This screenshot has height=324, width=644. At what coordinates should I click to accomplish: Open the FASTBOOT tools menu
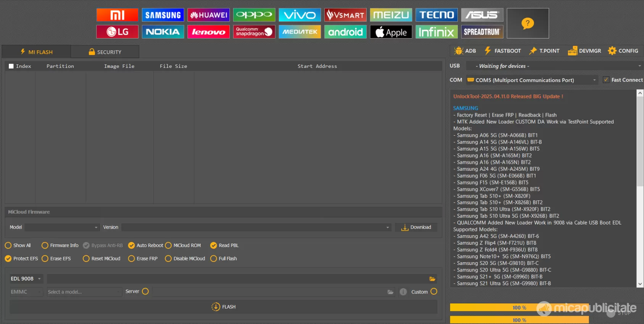[502, 51]
